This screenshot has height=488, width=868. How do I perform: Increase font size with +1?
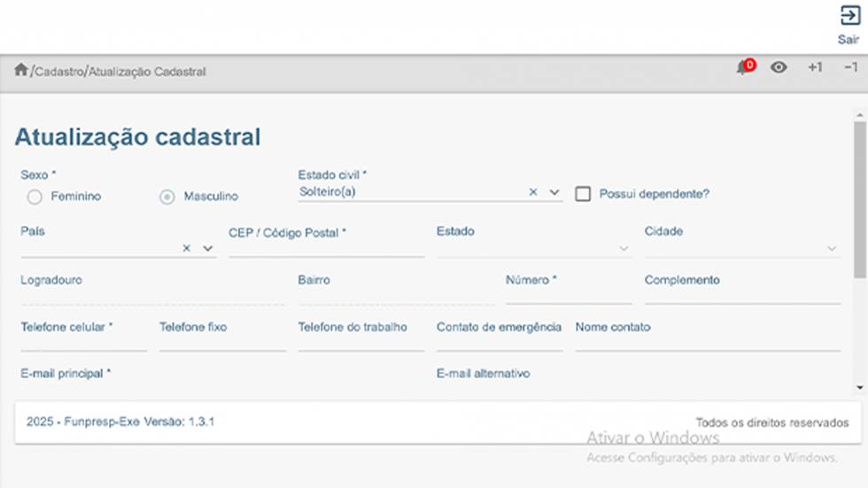[814, 68]
